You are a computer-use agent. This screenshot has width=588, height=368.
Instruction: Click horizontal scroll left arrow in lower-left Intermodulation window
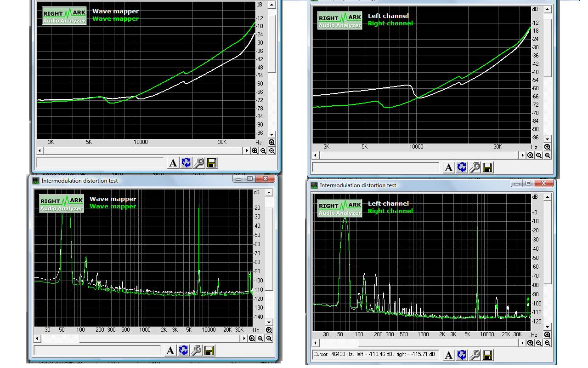(x=37, y=339)
